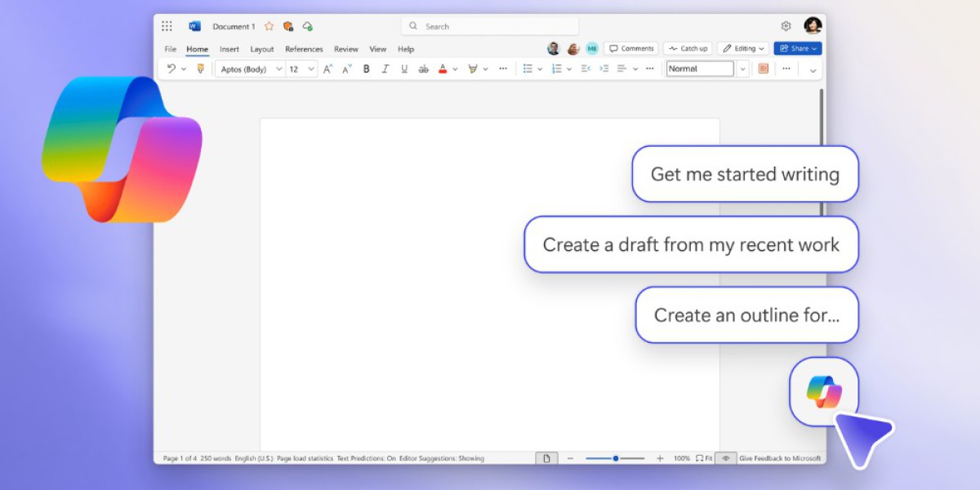The image size is (980, 490).
Task: Expand highlight color dropdown arrow
Action: coord(485,69)
